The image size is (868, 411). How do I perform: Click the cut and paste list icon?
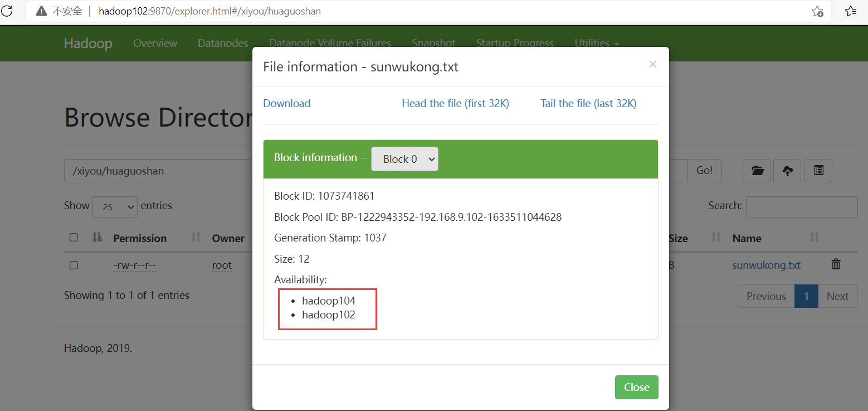(818, 171)
